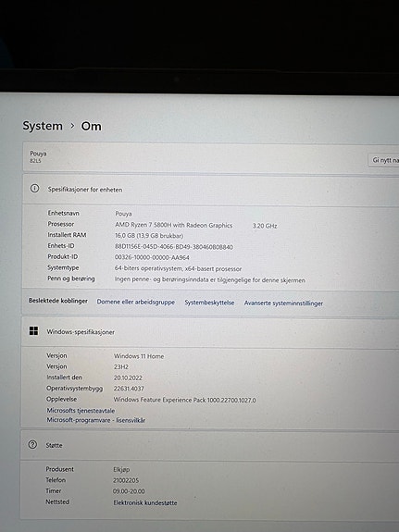Open Avanserte systeminnstillinger link
The image size is (399, 532).
283,303
